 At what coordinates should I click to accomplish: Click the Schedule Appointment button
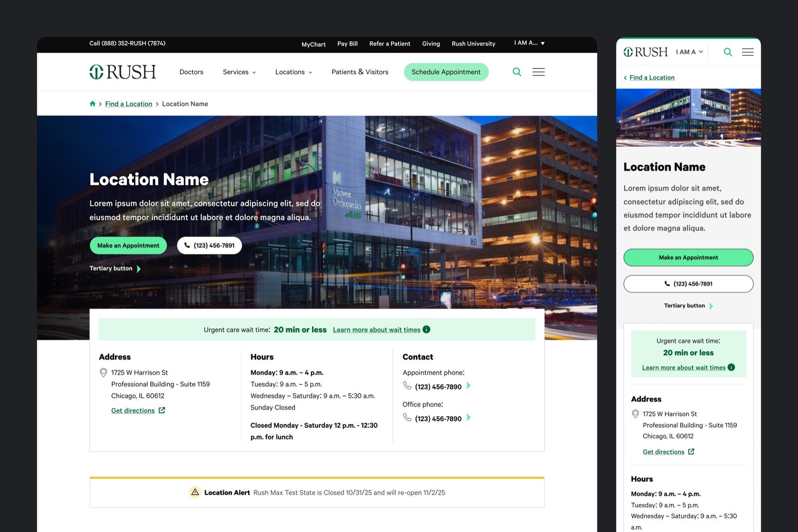pos(446,72)
